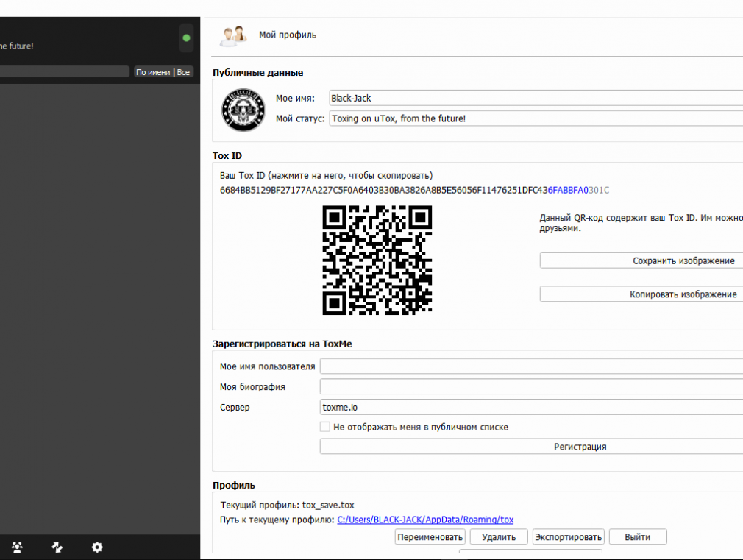This screenshot has width=743, height=560.
Task: Click the 'Сервер' field containing toxme.io
Action: coord(532,407)
